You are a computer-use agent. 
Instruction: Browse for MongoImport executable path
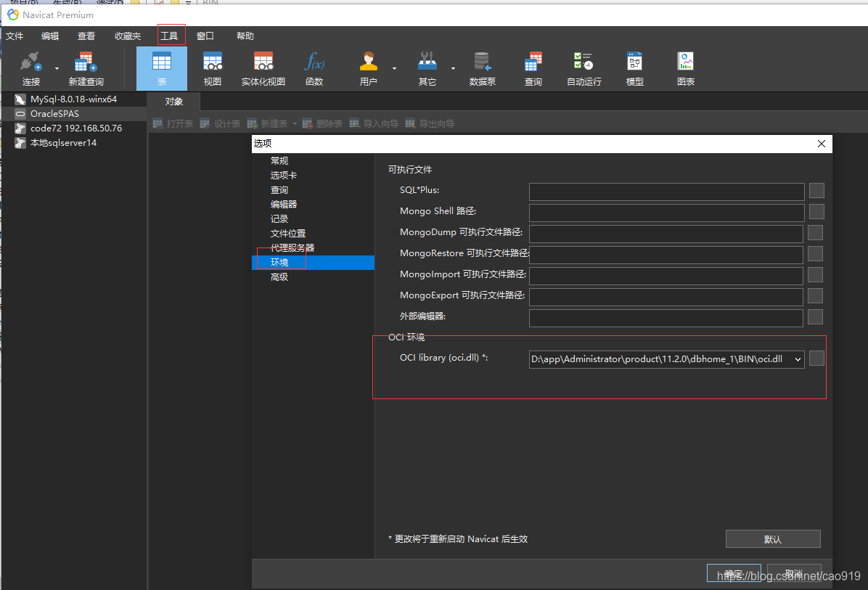click(815, 274)
